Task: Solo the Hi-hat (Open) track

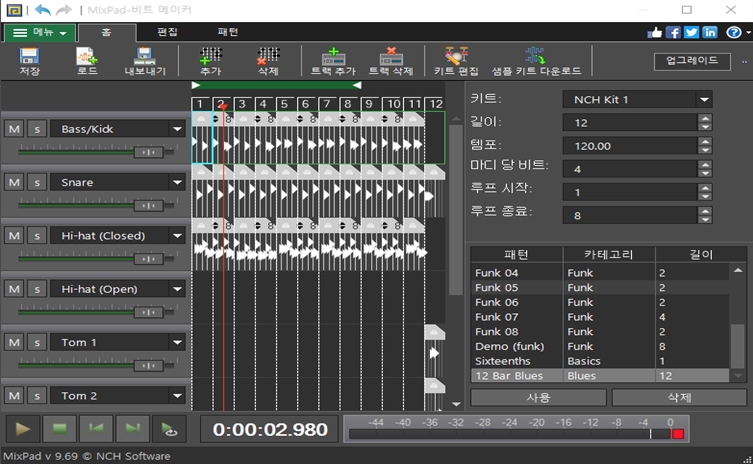Action: [37, 289]
